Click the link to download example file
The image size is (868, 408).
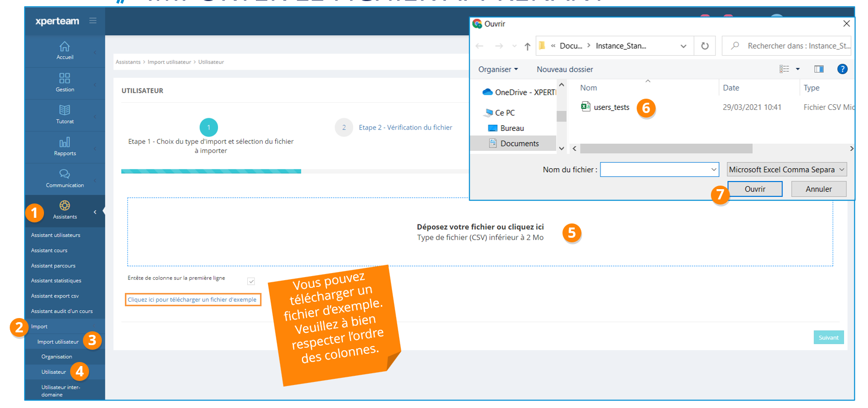coord(192,300)
